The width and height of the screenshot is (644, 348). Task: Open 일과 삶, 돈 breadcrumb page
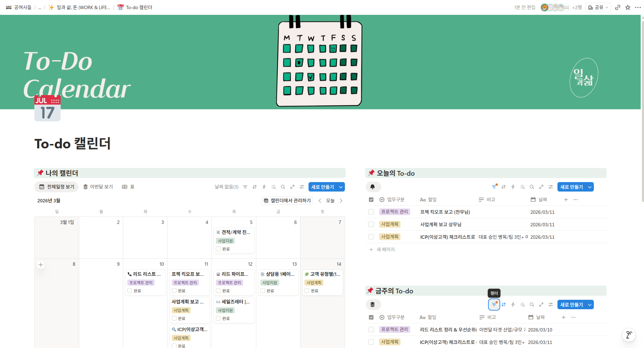point(79,7)
